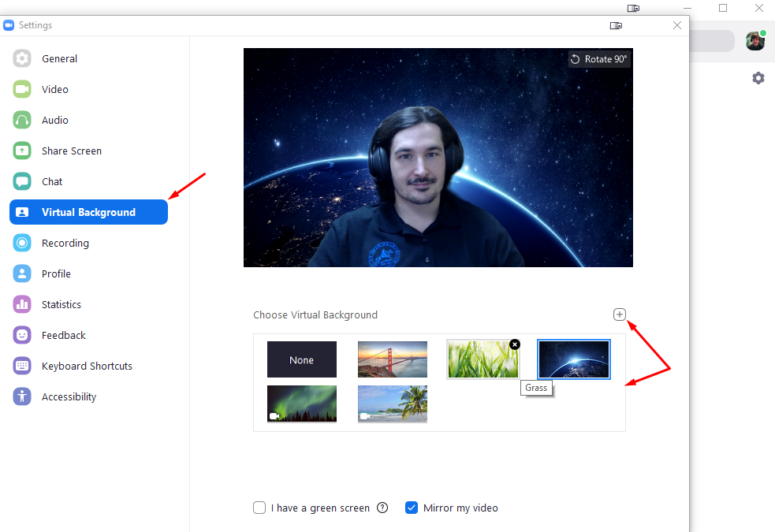The width and height of the screenshot is (775, 532).
Task: Open the green screen help icon
Action: click(382, 508)
